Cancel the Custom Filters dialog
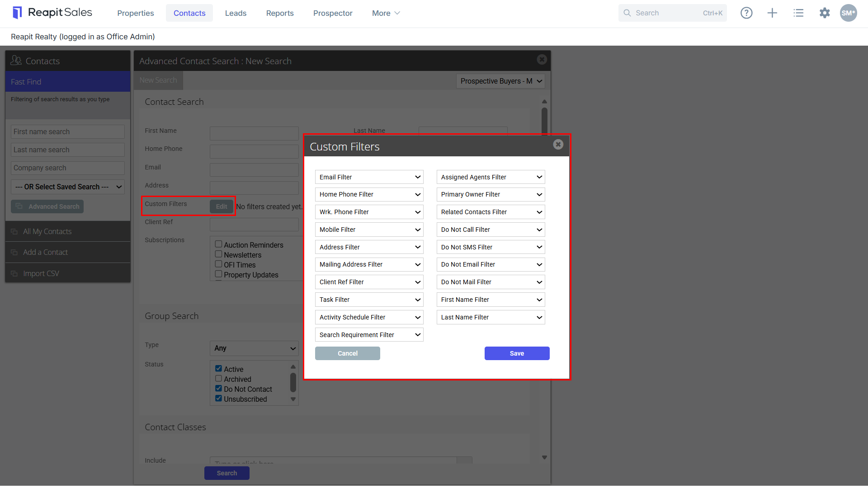This screenshot has height=488, width=868. [x=347, y=353]
